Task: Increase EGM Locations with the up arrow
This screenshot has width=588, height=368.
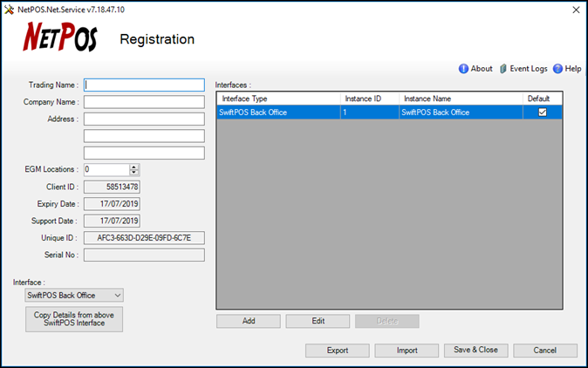Action: tap(134, 167)
